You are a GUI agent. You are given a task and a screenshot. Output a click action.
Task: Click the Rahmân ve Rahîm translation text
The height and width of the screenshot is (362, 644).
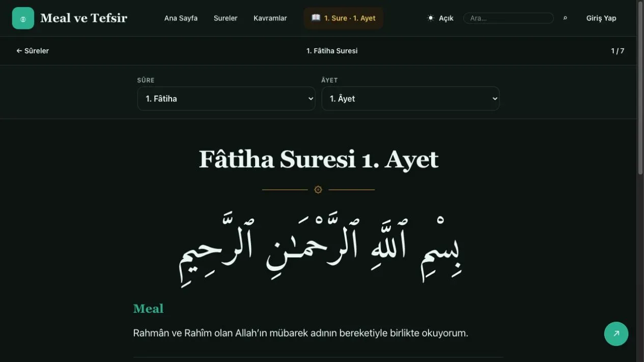coord(300,334)
